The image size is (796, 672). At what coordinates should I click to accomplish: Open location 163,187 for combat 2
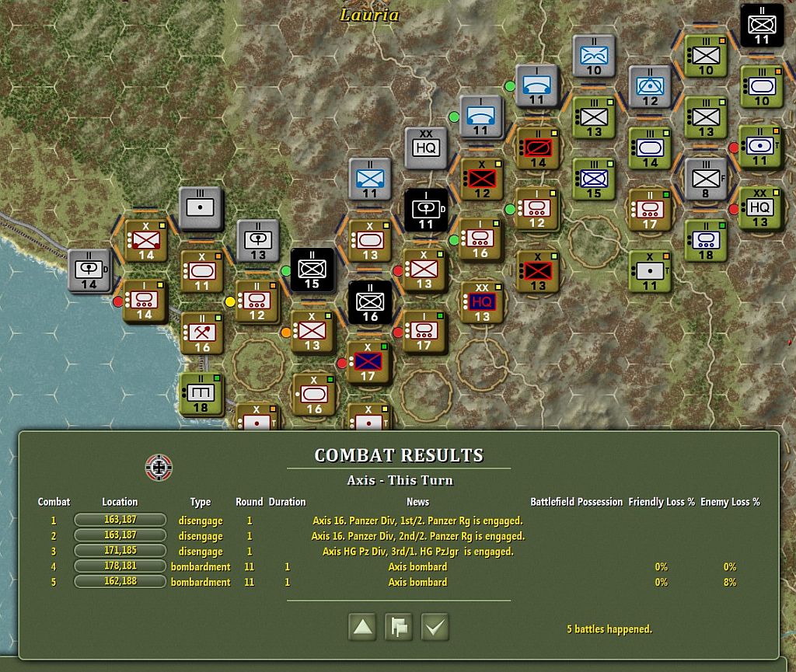point(120,535)
